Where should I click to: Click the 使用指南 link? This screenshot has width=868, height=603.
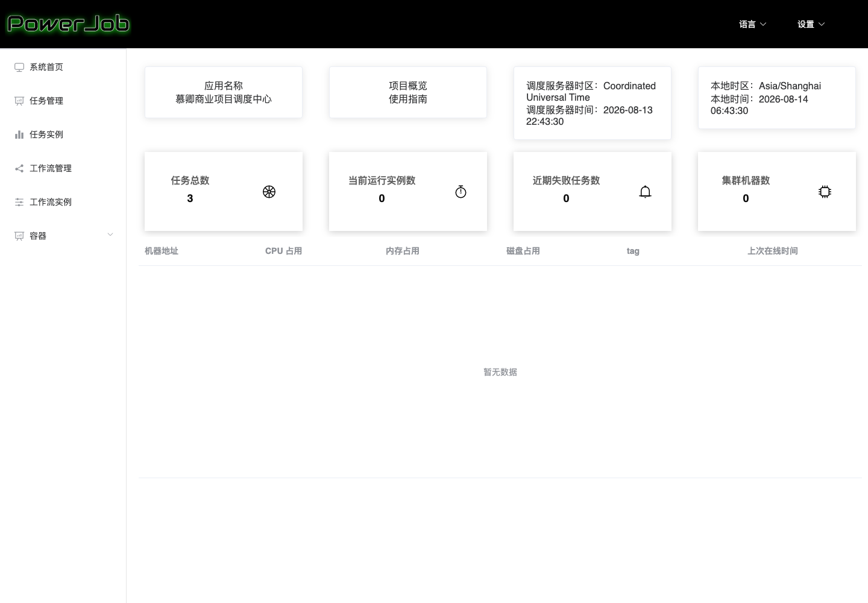(x=408, y=99)
